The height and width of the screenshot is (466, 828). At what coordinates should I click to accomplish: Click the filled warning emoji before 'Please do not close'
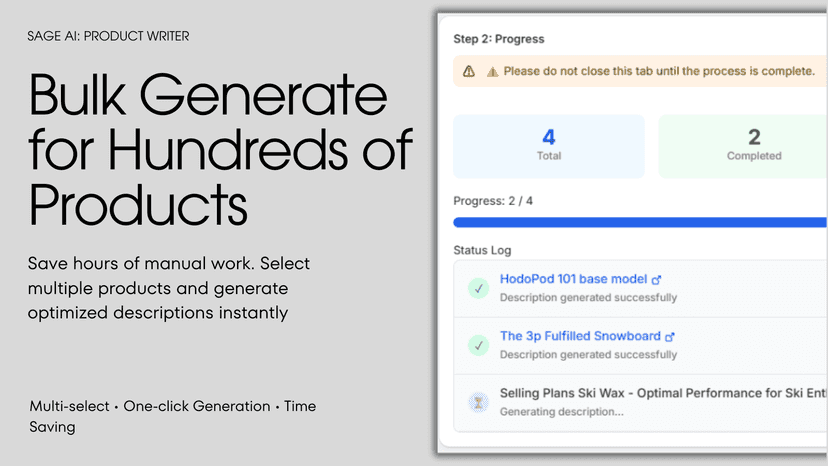coord(492,72)
